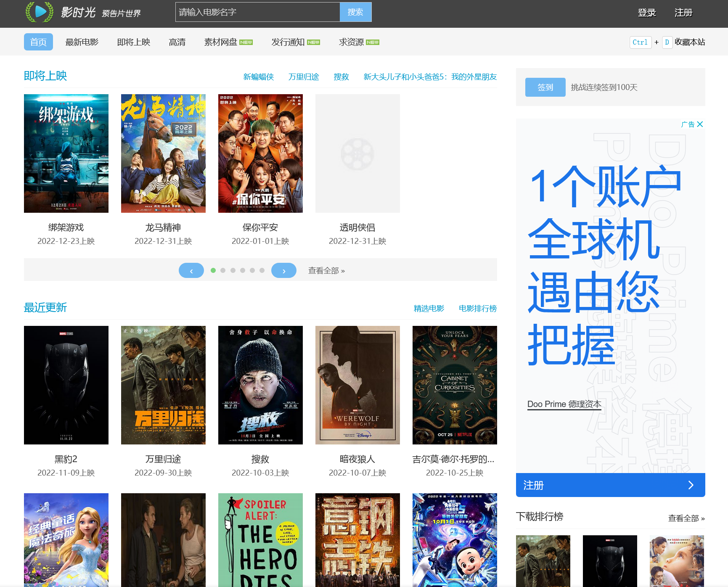Click the 签到 check-in button
728x587 pixels.
point(545,87)
